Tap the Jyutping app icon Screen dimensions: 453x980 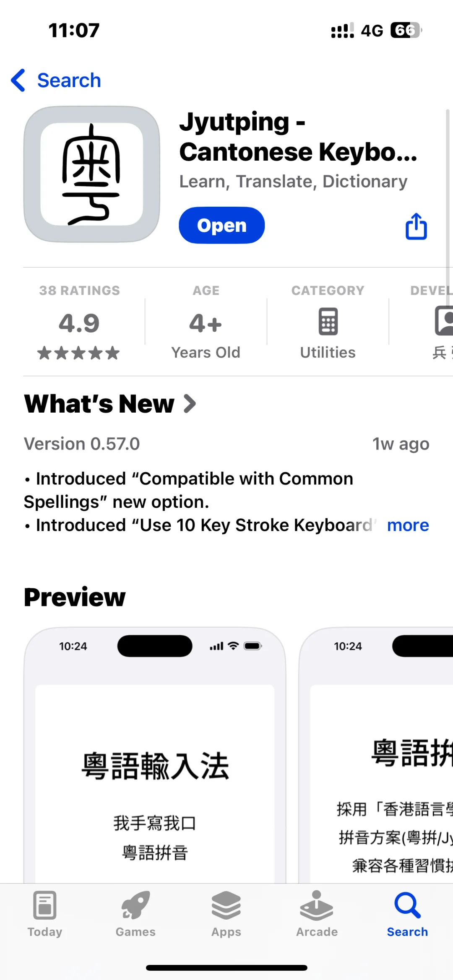92,174
